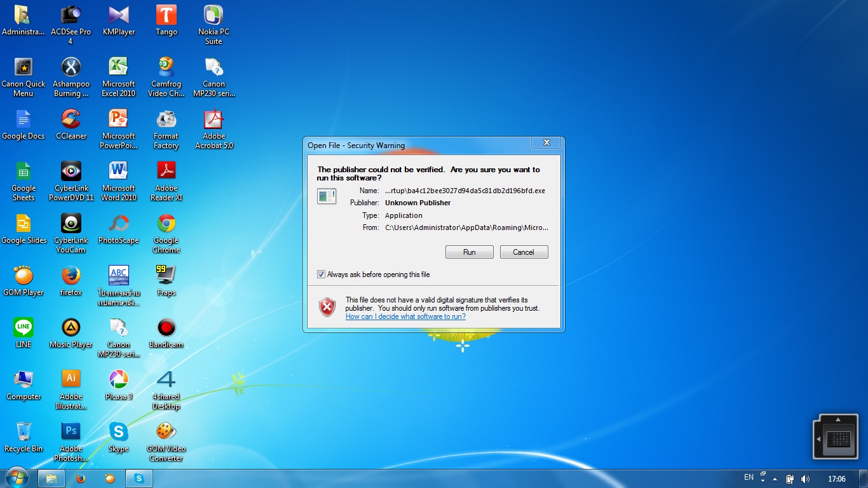Select the PhotoScape desktop icon

point(119,229)
